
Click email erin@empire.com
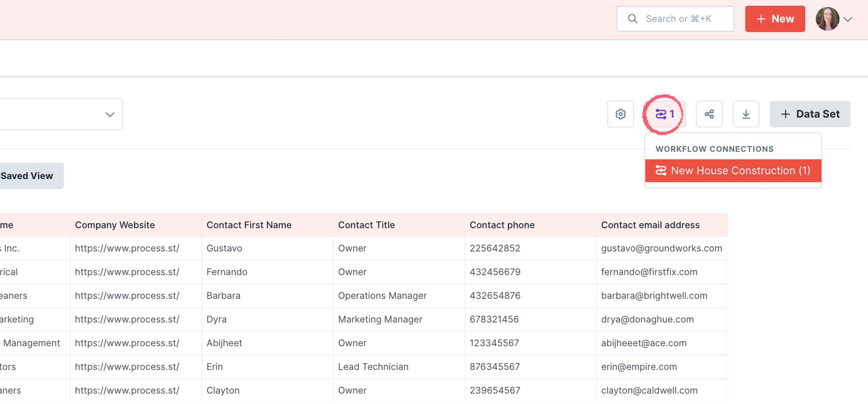click(x=639, y=367)
